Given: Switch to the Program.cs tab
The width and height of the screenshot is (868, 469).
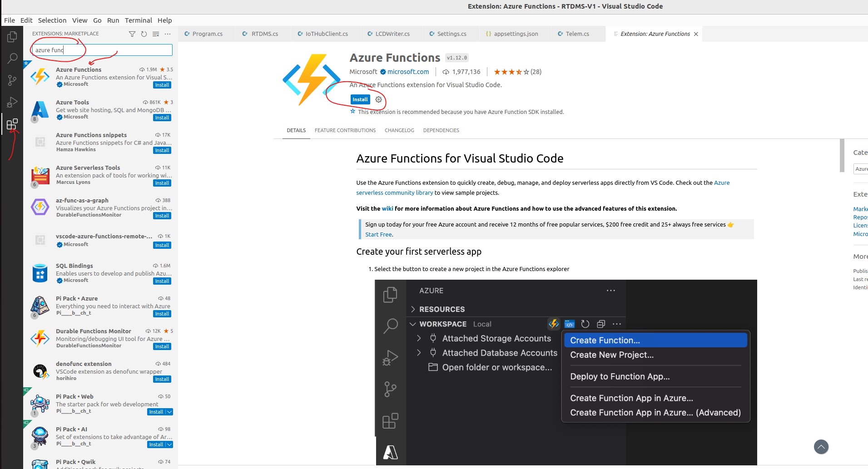Looking at the screenshot, I should click(x=207, y=34).
